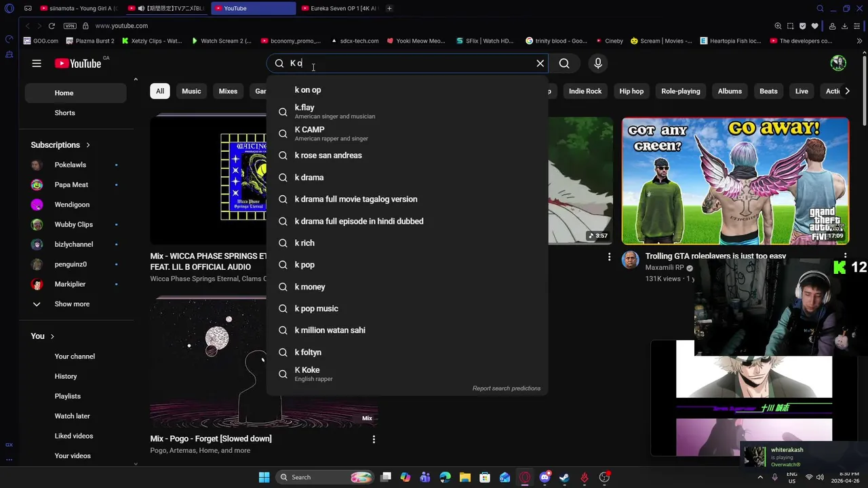Open File Explorer from the taskbar
868x488 pixels.
(x=465, y=477)
